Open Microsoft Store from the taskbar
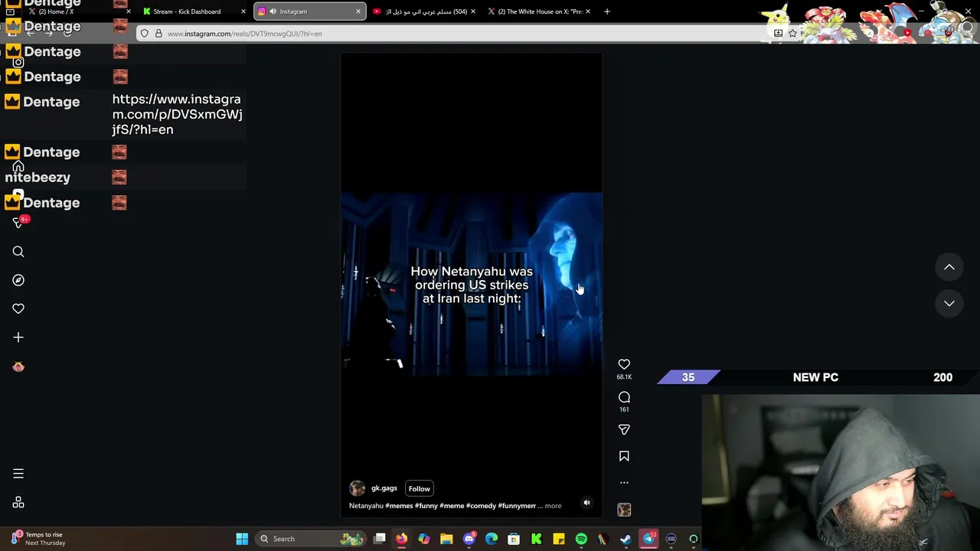Image resolution: width=980 pixels, height=551 pixels. [x=514, y=539]
